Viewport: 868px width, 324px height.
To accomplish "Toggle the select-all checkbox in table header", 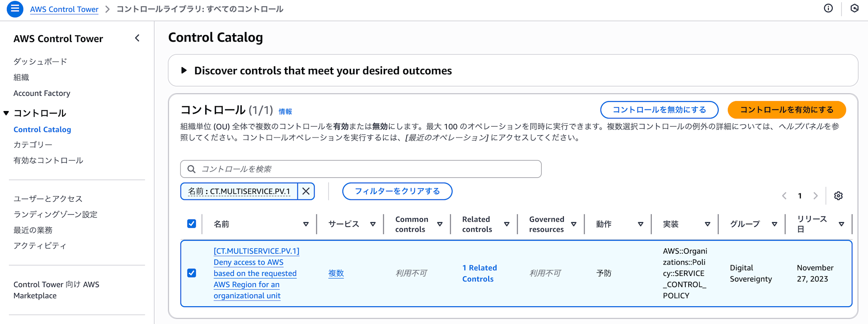I will (191, 224).
